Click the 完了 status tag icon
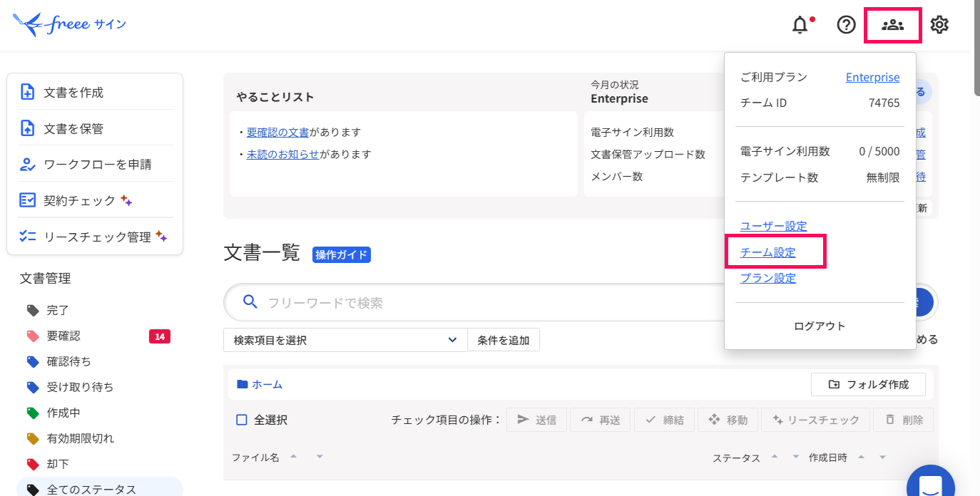This screenshot has height=496, width=980. click(33, 310)
